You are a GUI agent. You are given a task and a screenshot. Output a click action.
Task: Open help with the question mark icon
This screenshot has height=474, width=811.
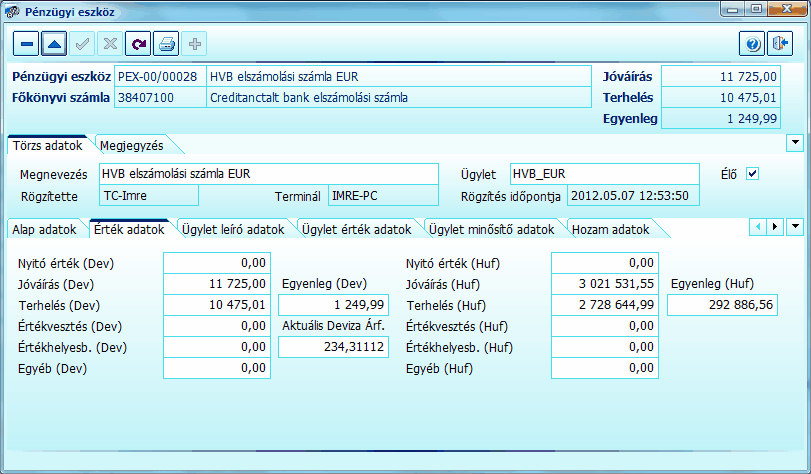(753, 44)
